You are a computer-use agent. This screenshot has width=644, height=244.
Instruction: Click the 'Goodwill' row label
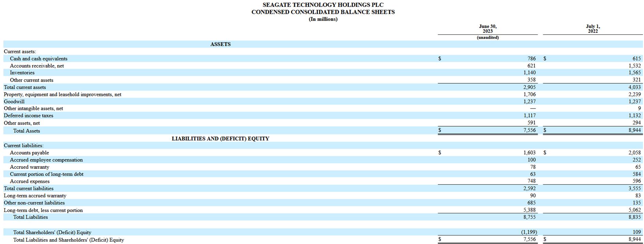pyautogui.click(x=14, y=101)
